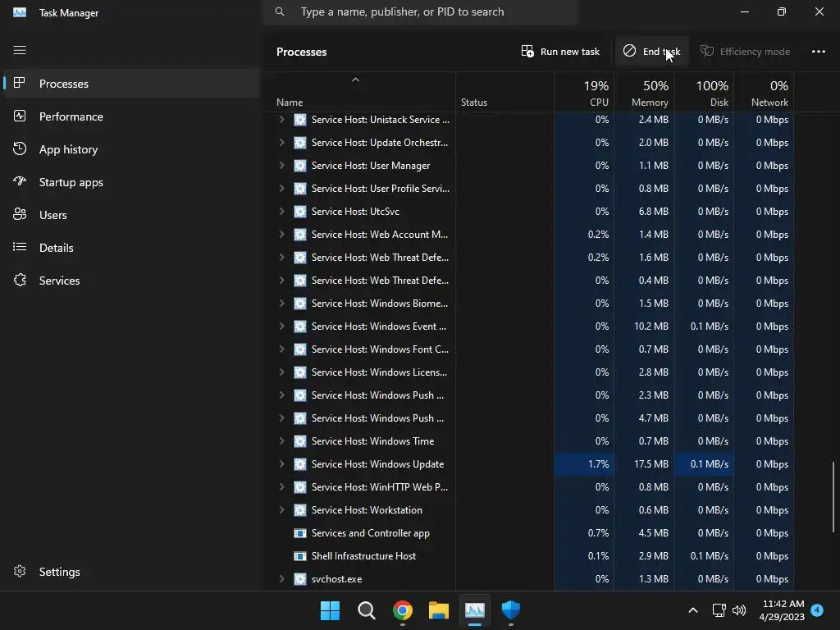
Task: Open Settings in sidebar
Action: 131,571
